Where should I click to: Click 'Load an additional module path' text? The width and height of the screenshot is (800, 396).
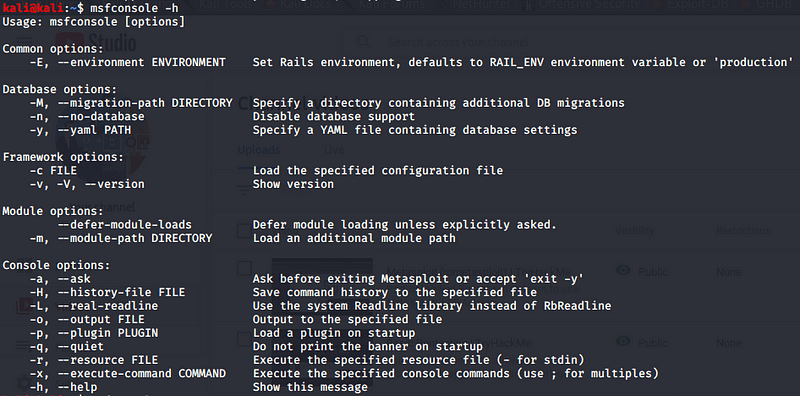354,238
